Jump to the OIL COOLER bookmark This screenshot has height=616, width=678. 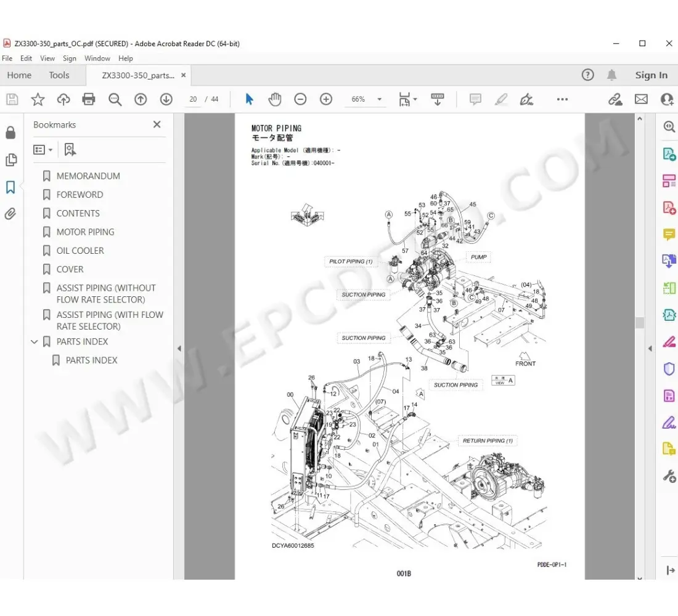[x=80, y=251]
